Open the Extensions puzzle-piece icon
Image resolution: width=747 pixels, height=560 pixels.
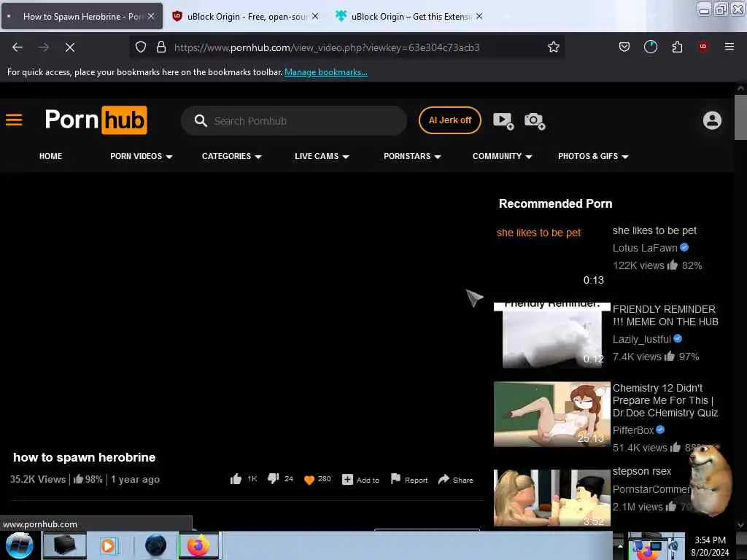tap(677, 47)
